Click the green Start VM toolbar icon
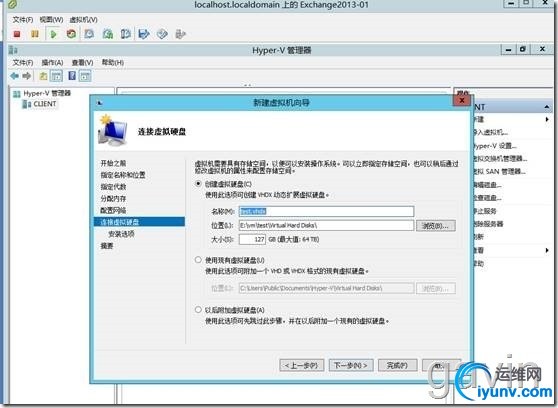The height and width of the screenshot is (408, 558). click(53, 34)
